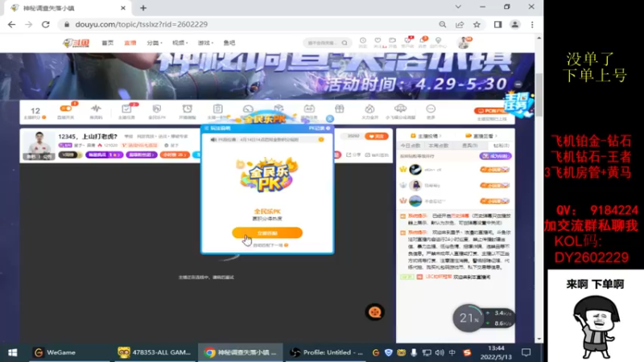Open the client download icon with red badge
Image resolution: width=644 pixels, height=362 pixels.
(x=408, y=42)
